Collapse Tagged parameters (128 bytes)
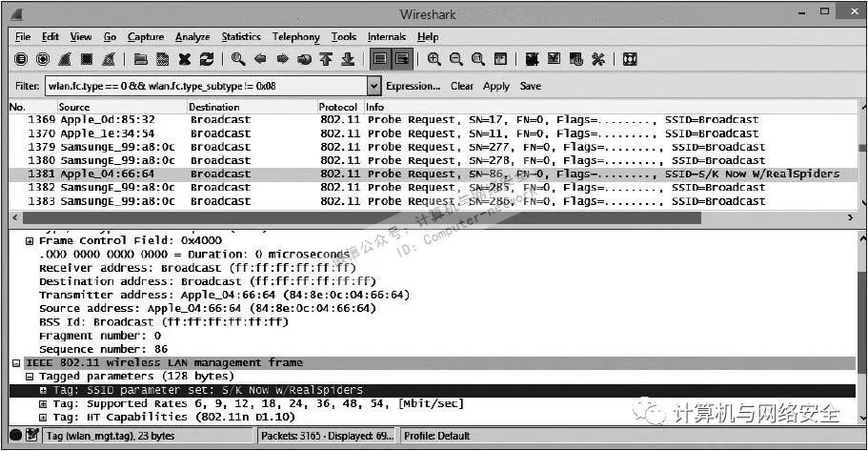Viewport: 868px width, 451px height. click(x=30, y=377)
